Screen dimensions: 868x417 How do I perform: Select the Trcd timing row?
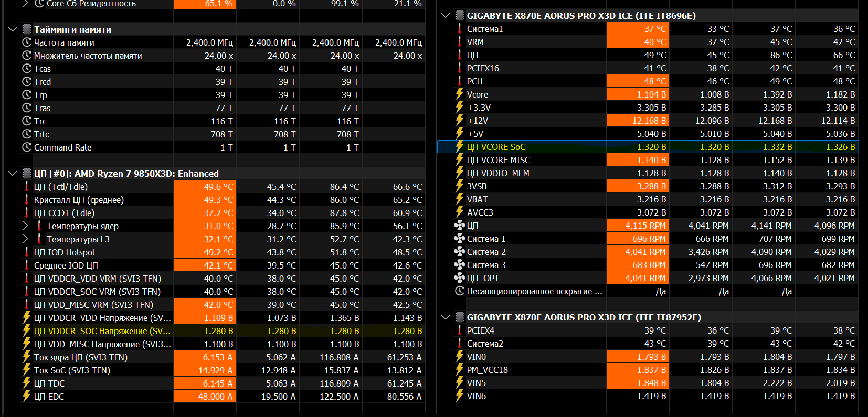[x=223, y=82]
